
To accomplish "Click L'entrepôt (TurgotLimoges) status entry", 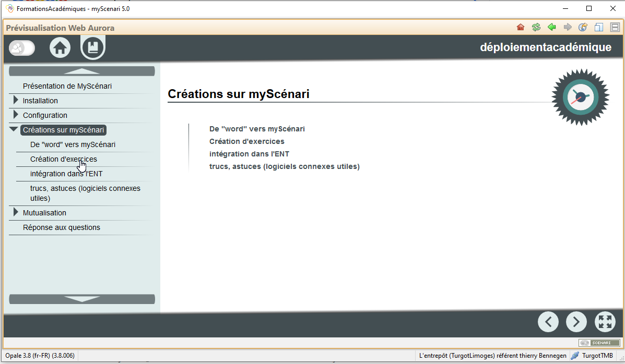I will 493,356.
